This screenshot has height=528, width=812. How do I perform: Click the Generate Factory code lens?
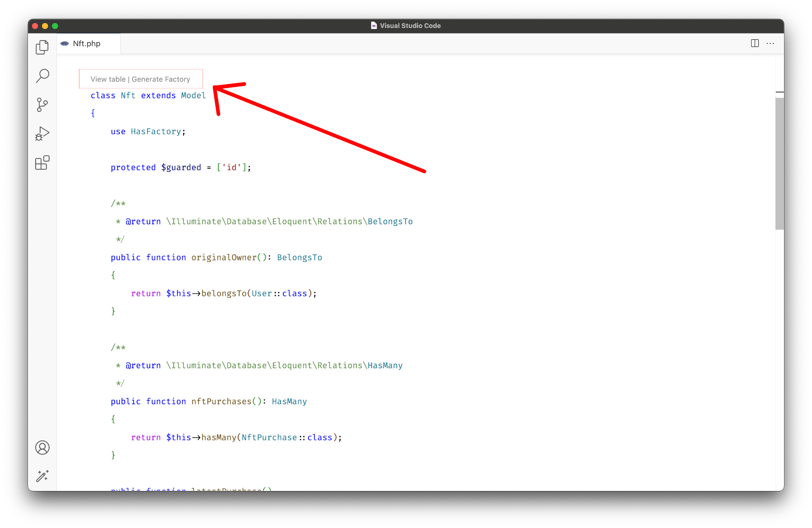[x=161, y=79]
